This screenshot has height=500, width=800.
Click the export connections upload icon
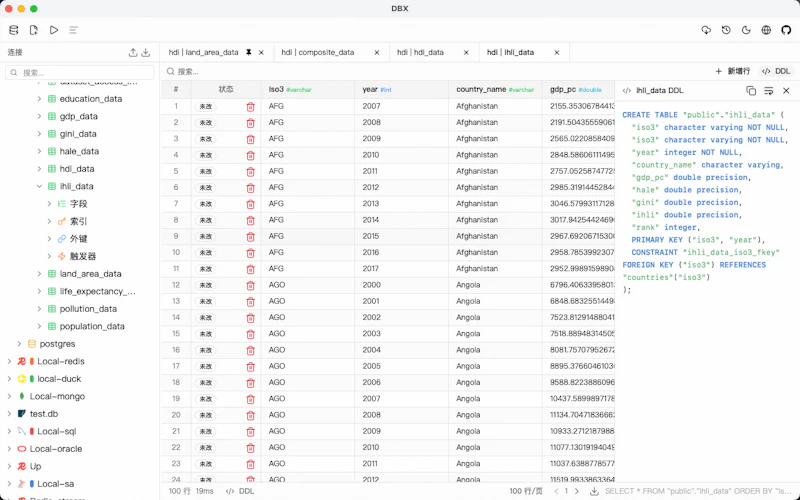tap(133, 52)
